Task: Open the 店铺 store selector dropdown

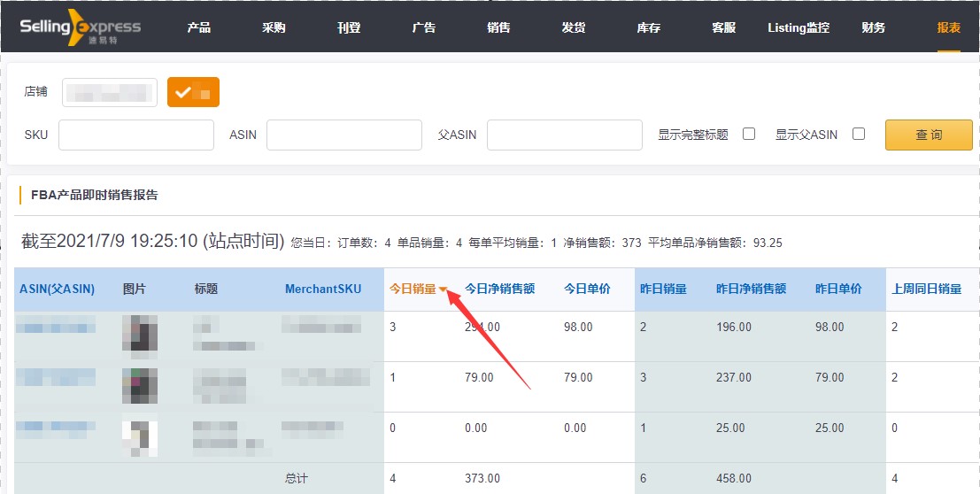Action: pos(109,92)
